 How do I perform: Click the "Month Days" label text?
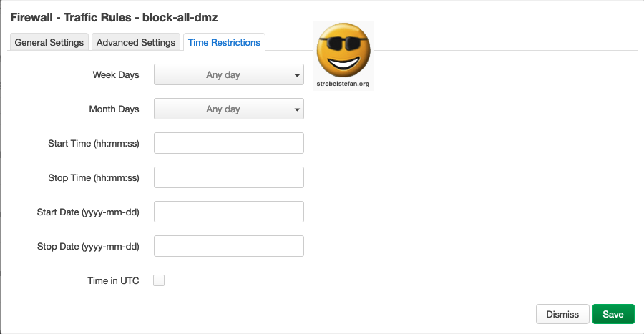click(x=114, y=109)
